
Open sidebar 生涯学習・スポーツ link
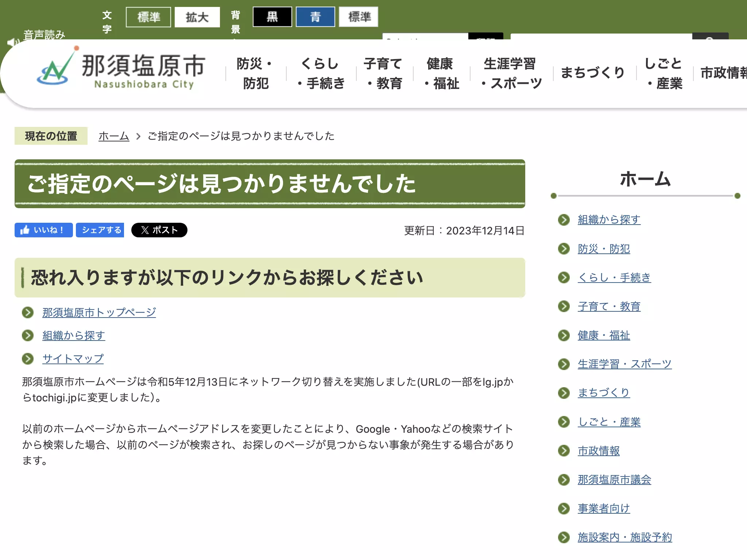click(624, 364)
